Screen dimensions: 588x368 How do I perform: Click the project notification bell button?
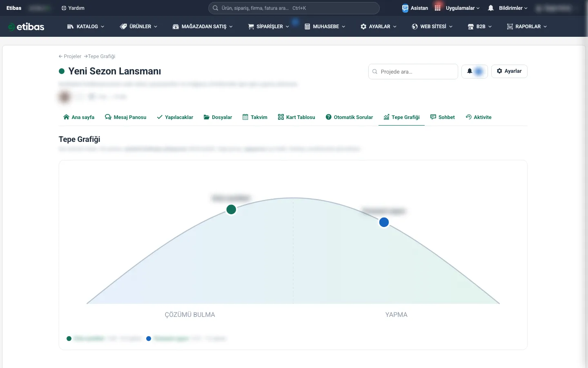[x=474, y=71]
